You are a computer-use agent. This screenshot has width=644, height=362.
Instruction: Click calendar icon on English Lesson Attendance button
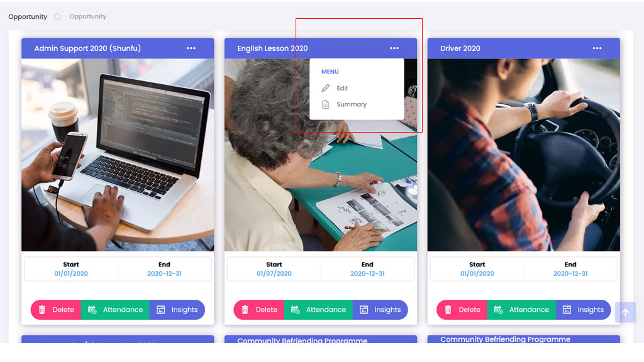[296, 310]
